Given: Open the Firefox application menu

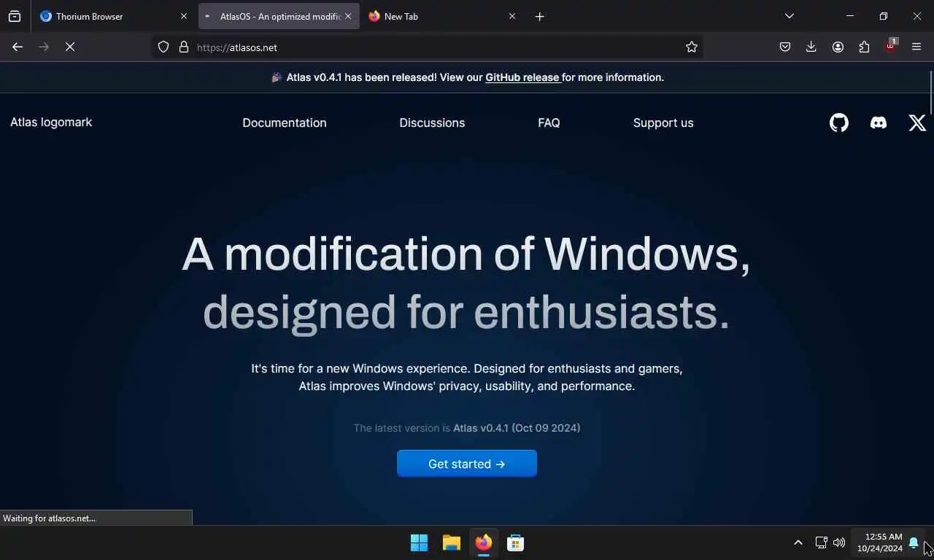Looking at the screenshot, I should (916, 47).
